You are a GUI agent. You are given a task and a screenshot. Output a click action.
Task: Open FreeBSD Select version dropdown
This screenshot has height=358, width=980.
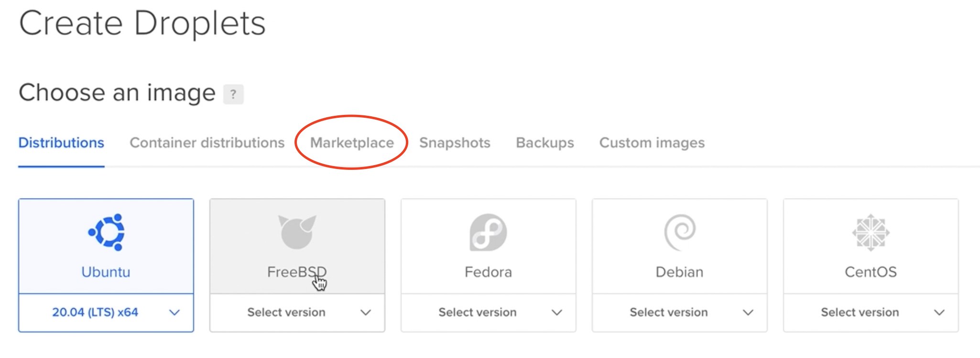point(297,313)
